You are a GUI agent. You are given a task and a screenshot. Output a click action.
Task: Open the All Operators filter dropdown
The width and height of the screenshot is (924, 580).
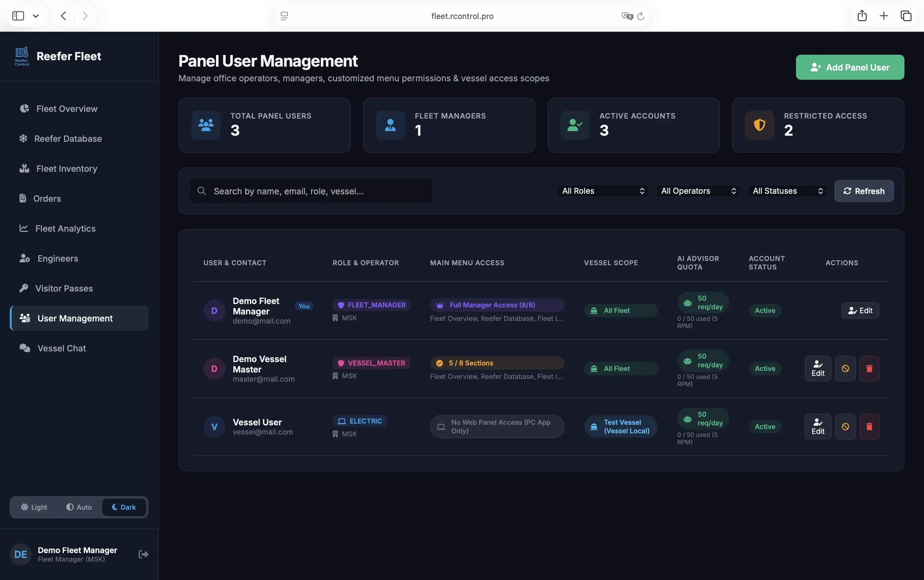click(x=698, y=191)
